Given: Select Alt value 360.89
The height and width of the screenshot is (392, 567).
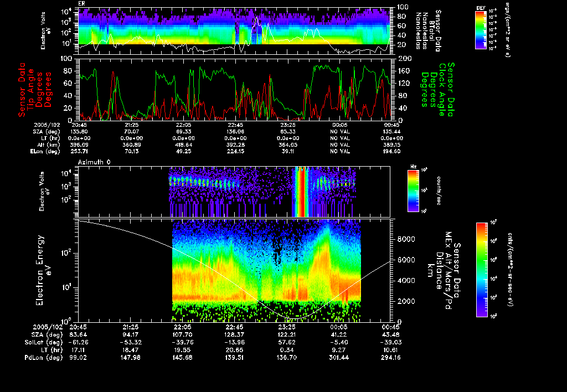Looking at the screenshot, I should click(x=131, y=145).
